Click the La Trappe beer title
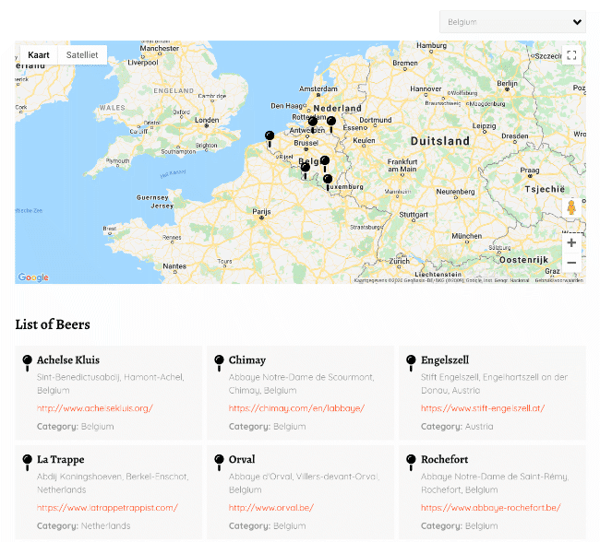600x542 pixels. pos(60,459)
